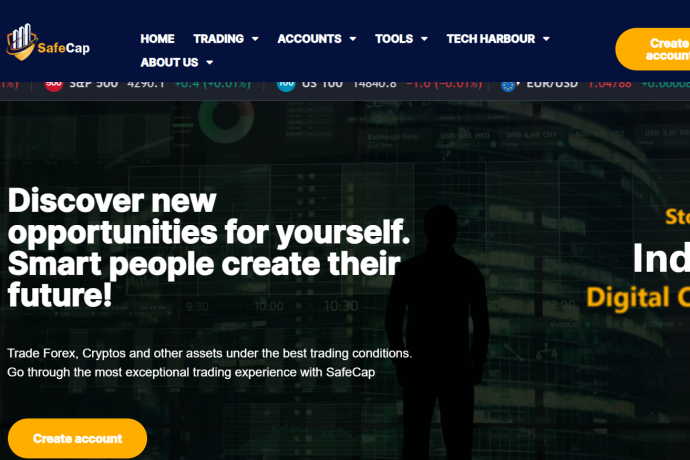The width and height of the screenshot is (690, 460).
Task: Click the S&P 500 ticker label
Action: point(94,85)
